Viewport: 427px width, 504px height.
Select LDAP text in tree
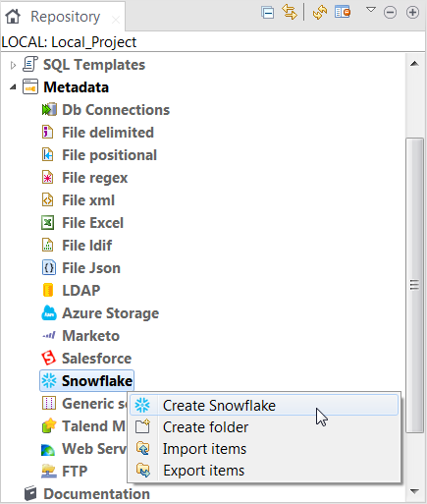[x=81, y=291]
